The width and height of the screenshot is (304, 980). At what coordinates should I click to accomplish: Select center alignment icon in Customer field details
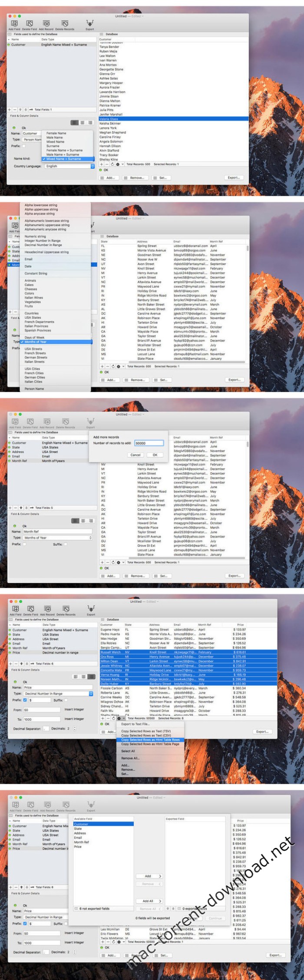[83, 123]
